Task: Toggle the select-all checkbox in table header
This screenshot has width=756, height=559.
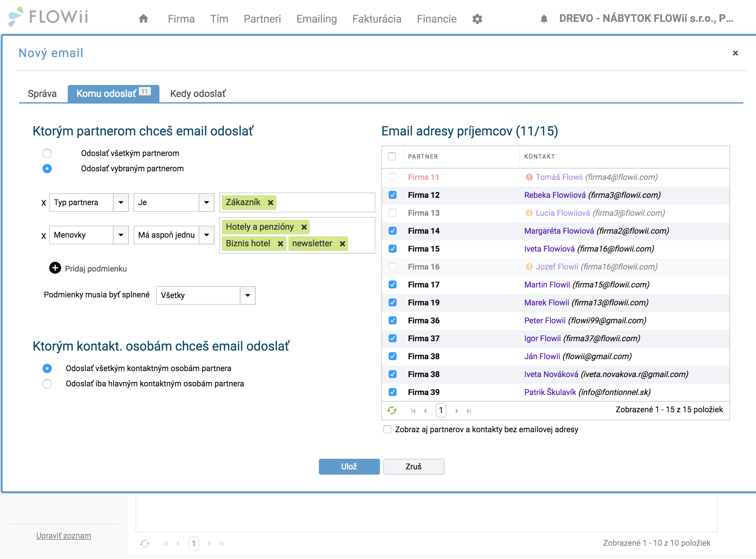Action: 392,156
